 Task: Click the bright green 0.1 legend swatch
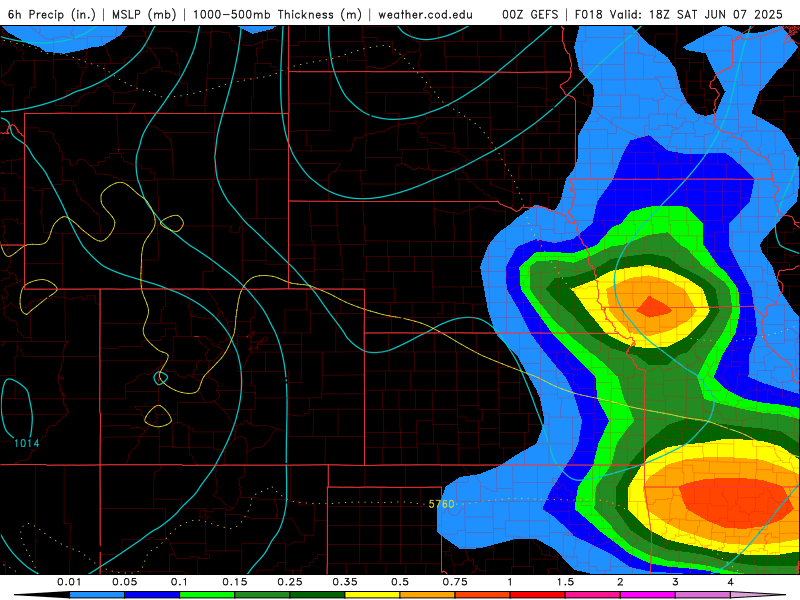pos(207,595)
